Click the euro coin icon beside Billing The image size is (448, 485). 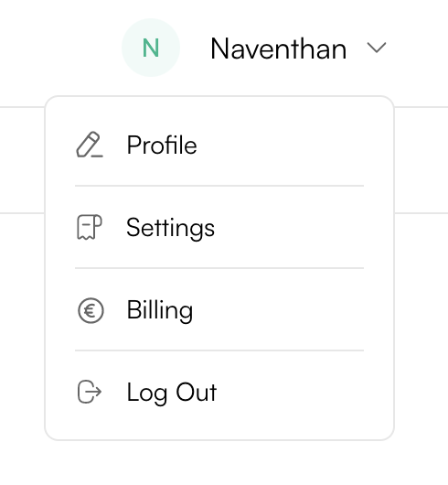click(x=91, y=310)
